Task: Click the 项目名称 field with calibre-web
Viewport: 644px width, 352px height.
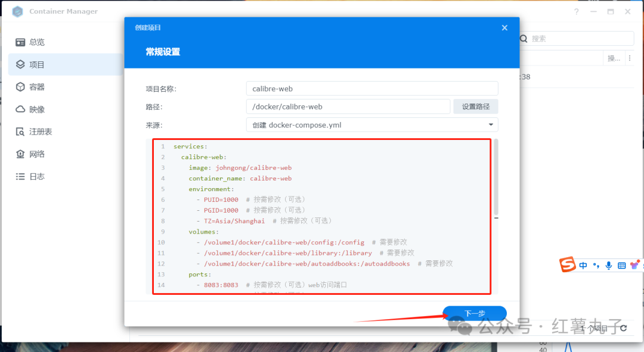Action: [x=372, y=89]
